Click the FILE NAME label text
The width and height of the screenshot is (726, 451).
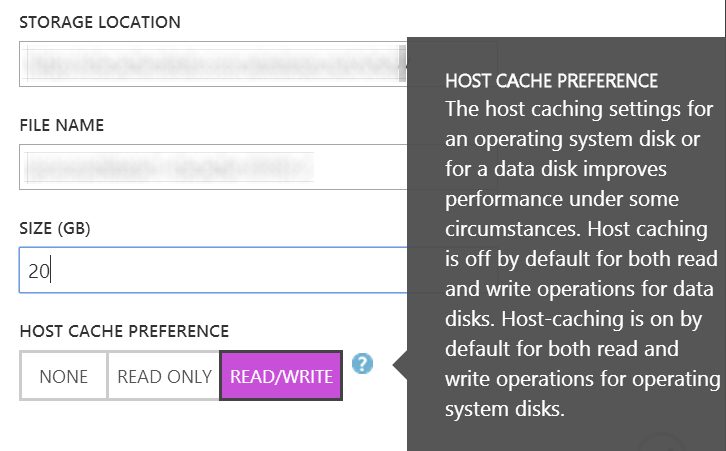[62, 125]
